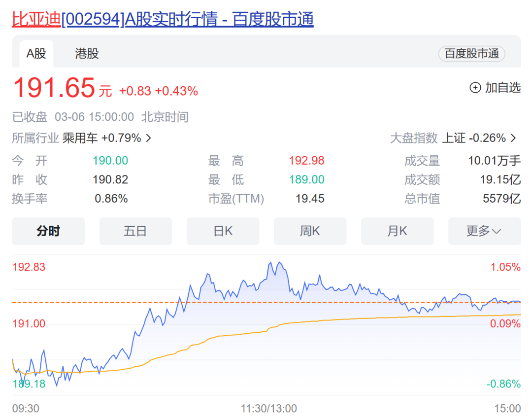Screen dimensions: 532x418
Task: Select the 日K candlestick view
Action: [223, 231]
